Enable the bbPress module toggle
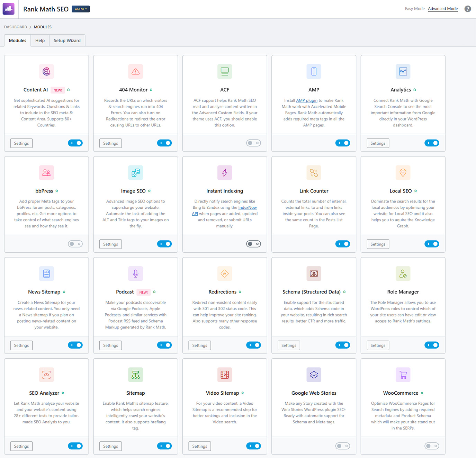 [75, 244]
